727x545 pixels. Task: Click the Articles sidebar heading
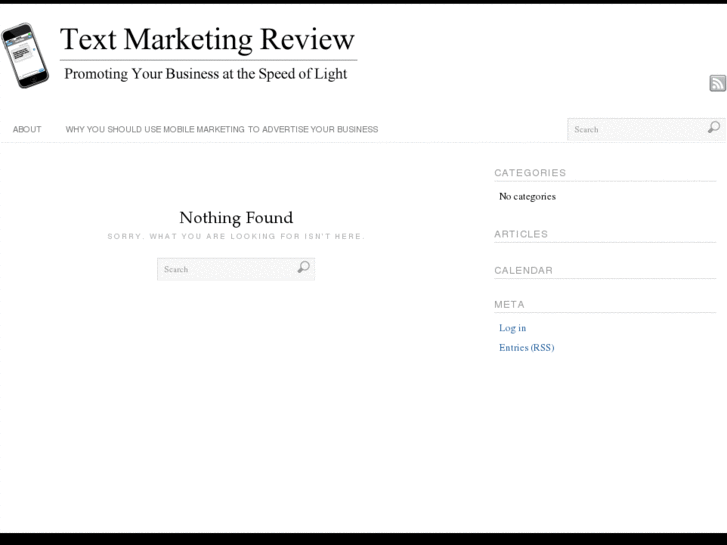521,234
